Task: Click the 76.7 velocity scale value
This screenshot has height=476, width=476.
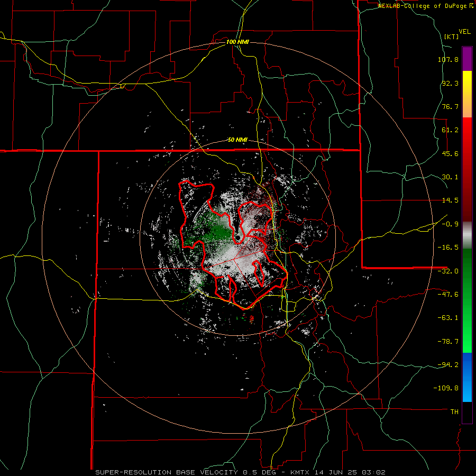Action: tap(450, 106)
